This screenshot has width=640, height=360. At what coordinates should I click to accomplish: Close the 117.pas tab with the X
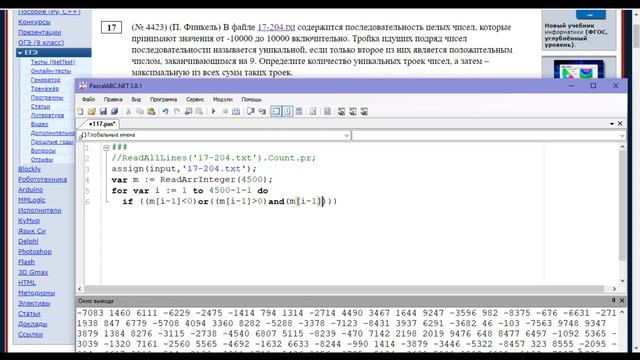620,123
